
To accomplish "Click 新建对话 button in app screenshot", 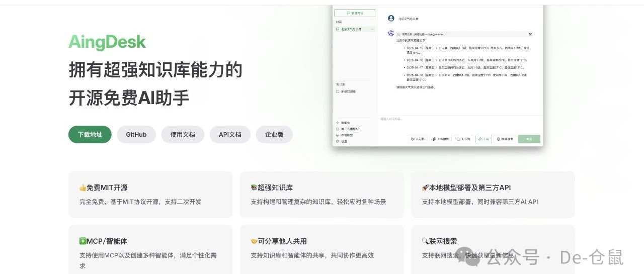I will pos(355,13).
